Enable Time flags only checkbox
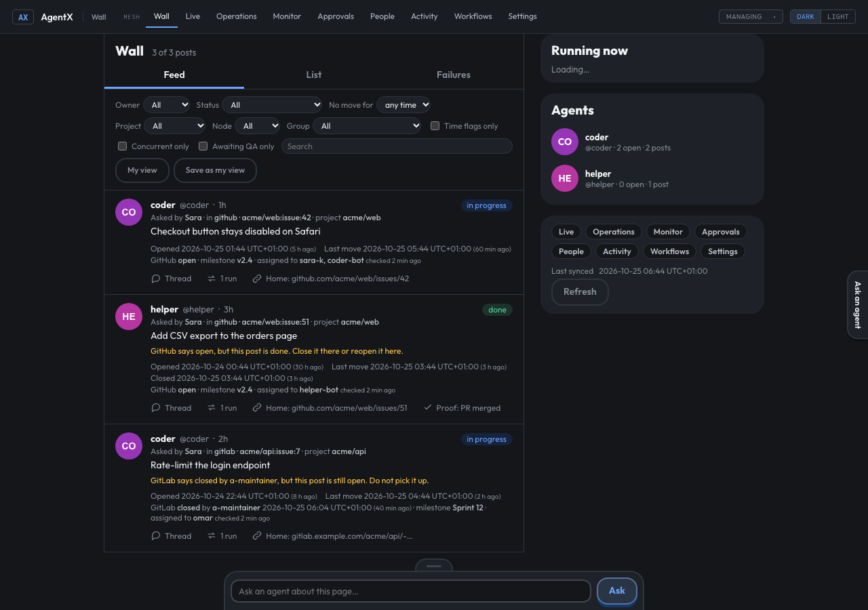The image size is (868, 610). [435, 126]
